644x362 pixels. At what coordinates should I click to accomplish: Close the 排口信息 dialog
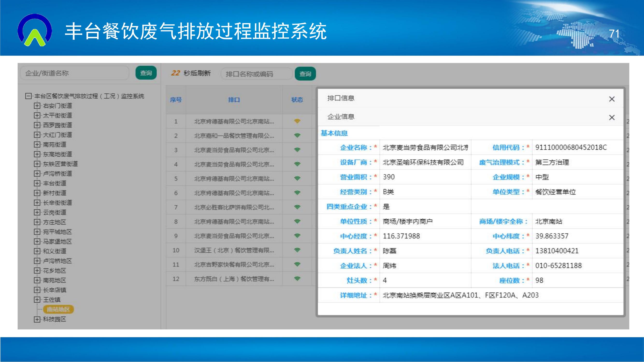612,99
